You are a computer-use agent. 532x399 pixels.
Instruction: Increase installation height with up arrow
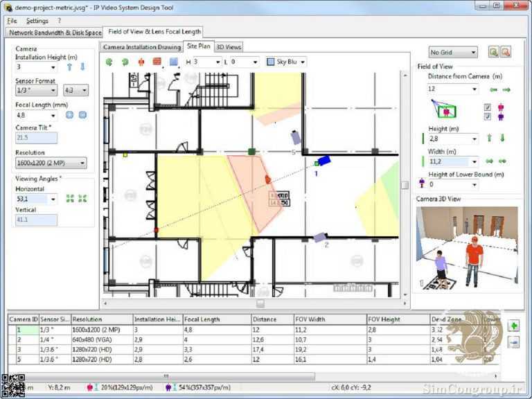click(x=69, y=67)
